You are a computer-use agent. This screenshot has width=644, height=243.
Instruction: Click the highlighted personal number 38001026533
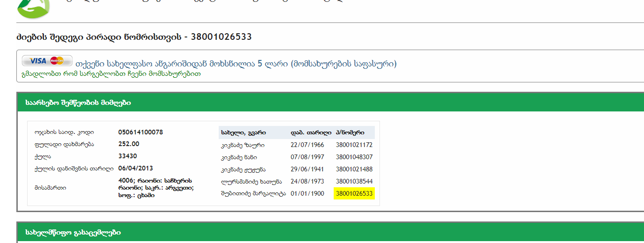[x=354, y=194]
